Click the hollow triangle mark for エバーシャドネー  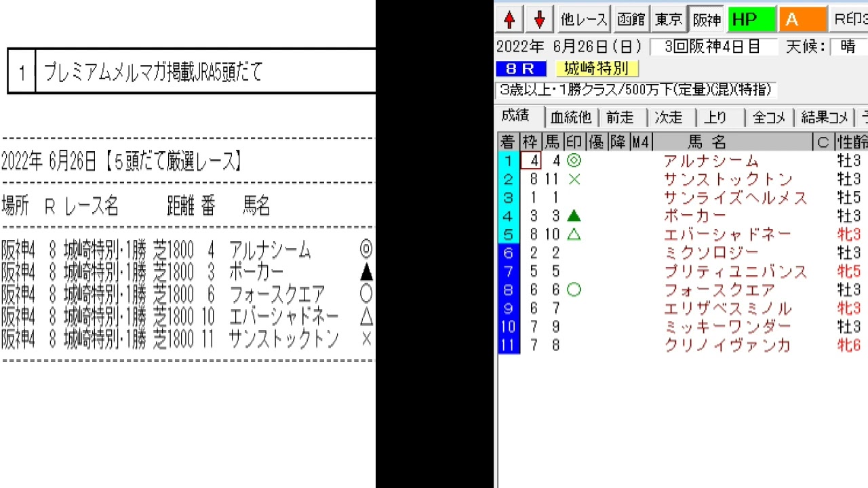pyautogui.click(x=574, y=234)
